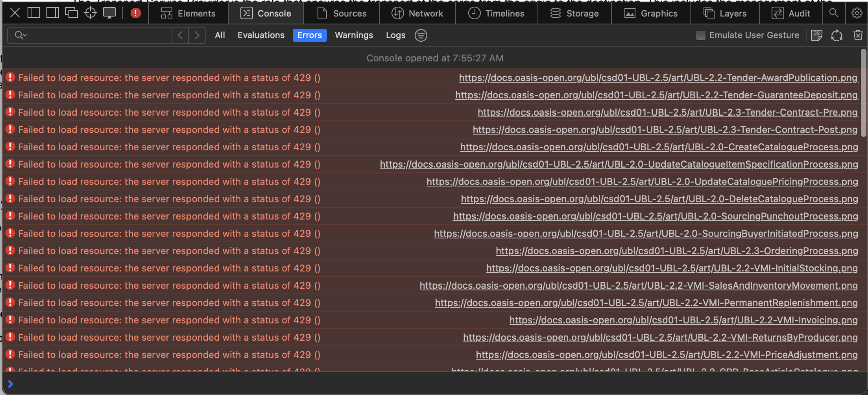
Task: Open the Tender-AwardPublication.png link
Action: tap(658, 78)
